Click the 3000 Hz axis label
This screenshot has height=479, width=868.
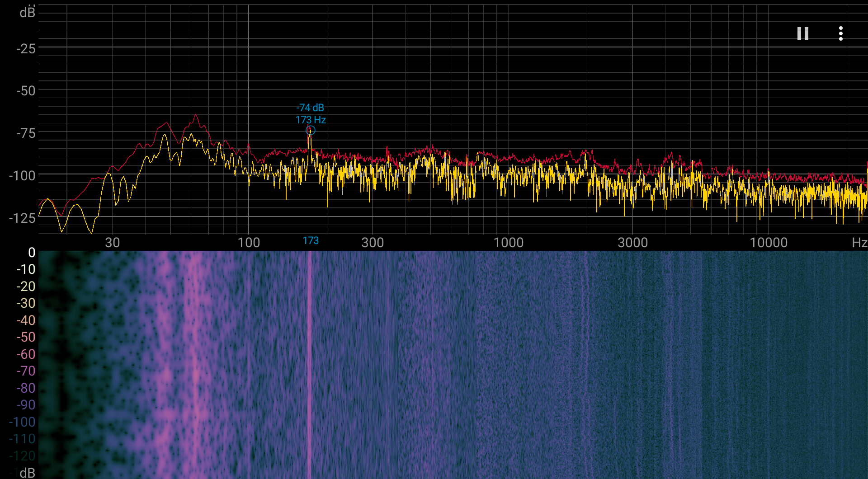pos(632,243)
